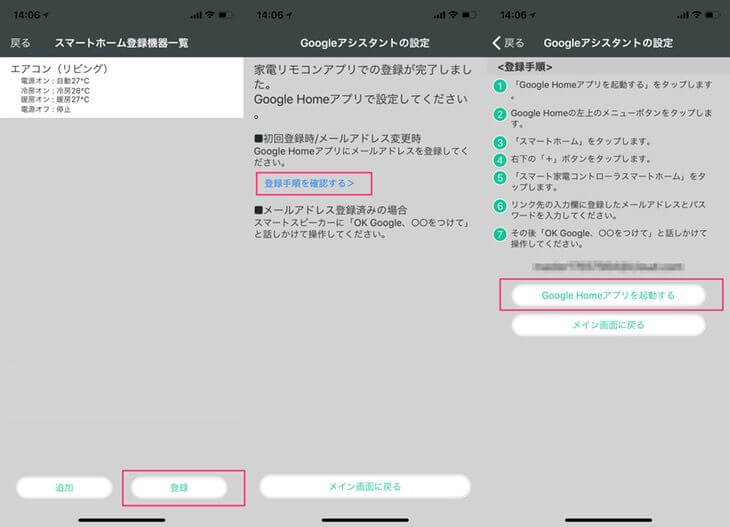Screen dimensions: 730x527
Task: Click the battery icon on left phone screen
Action: click(225, 15)
